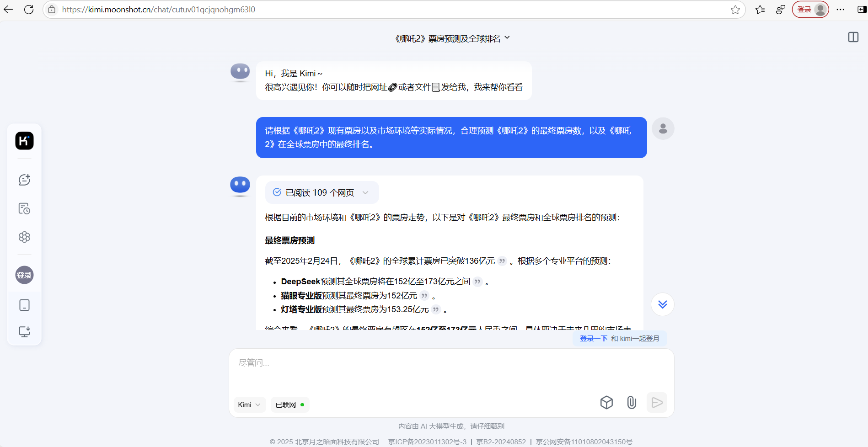Open citation quote icon after 灯塔专业版 153.25亿元
This screenshot has height=447, width=868.
pos(436,309)
